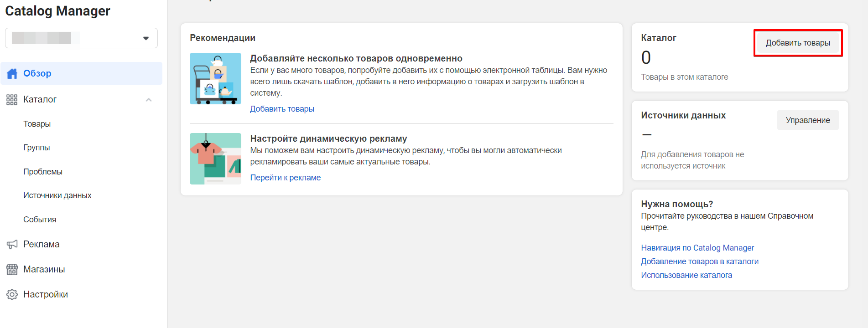Select События in the sidebar

40,220
